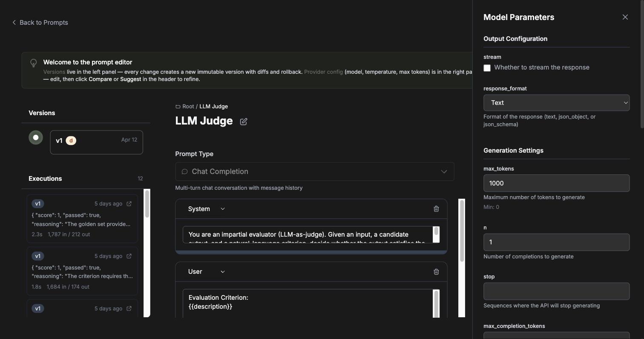Click the Model Parameters panel scrollbar
Viewport: 644px width, 339px height.
[642, 64]
